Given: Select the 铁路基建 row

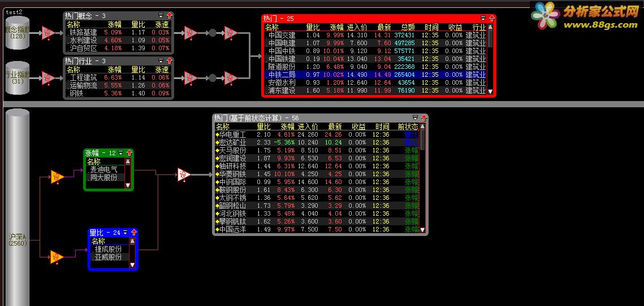Looking at the screenshot, I should click(118, 32).
